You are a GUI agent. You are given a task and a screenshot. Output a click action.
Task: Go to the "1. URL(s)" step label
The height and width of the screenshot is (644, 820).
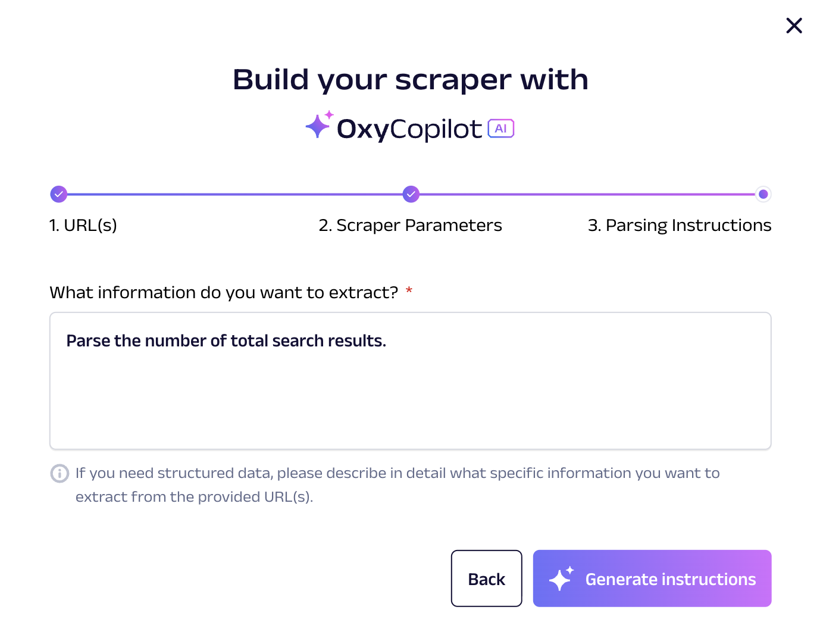pos(83,226)
